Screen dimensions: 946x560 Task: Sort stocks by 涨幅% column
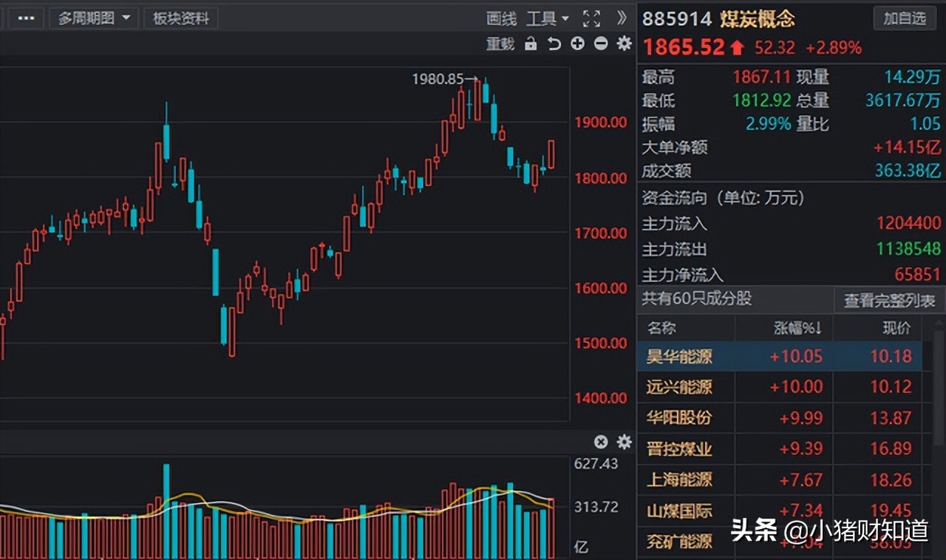(796, 328)
